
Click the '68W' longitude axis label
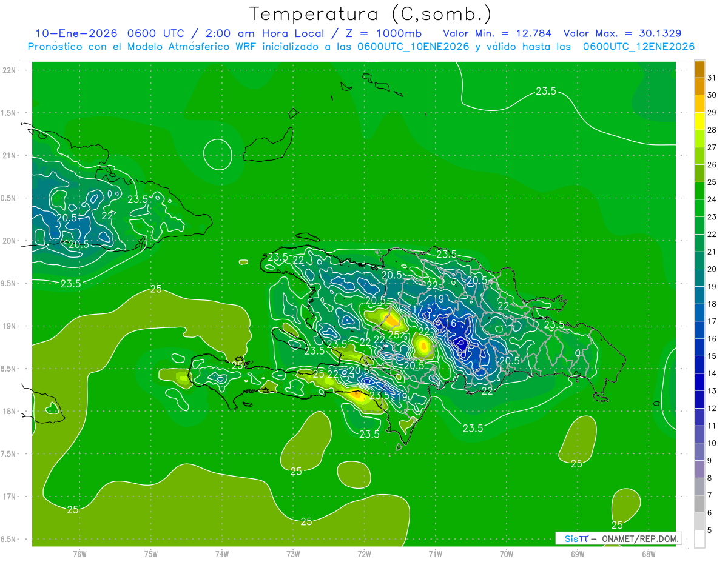click(648, 554)
